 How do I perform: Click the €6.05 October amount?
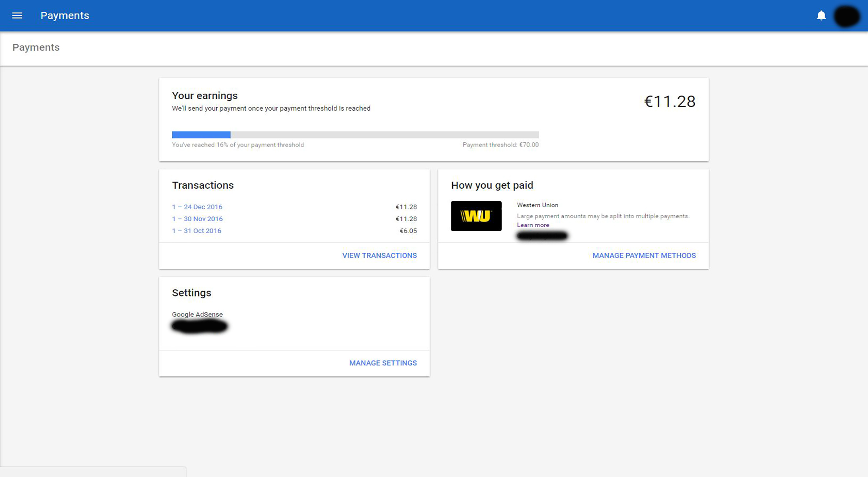click(408, 231)
